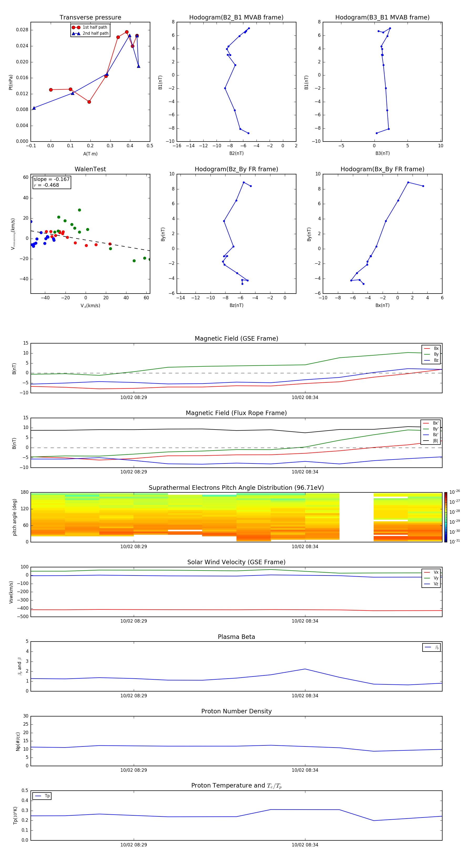
Task: Click the 'Pt(nPa)' y-axis label
Action: [11, 82]
